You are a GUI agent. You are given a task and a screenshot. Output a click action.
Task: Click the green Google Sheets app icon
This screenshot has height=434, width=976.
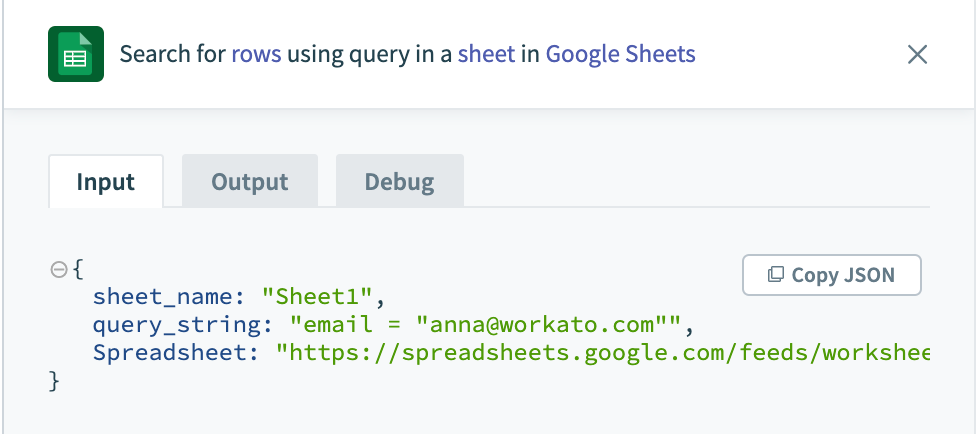76,54
